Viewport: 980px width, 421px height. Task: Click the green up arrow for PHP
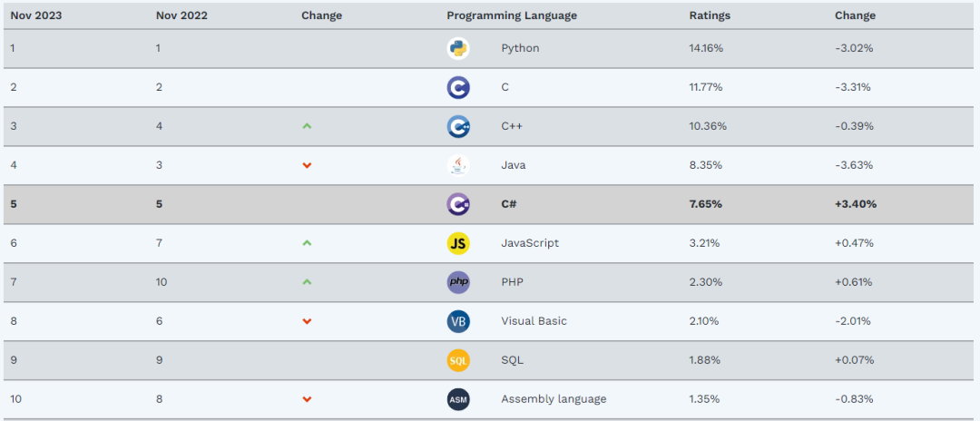coord(307,282)
